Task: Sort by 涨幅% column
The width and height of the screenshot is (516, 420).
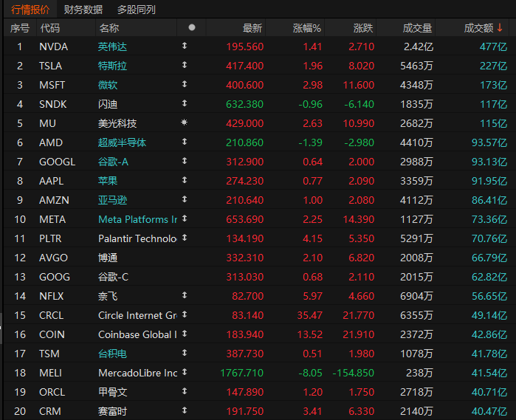Action: [x=306, y=28]
